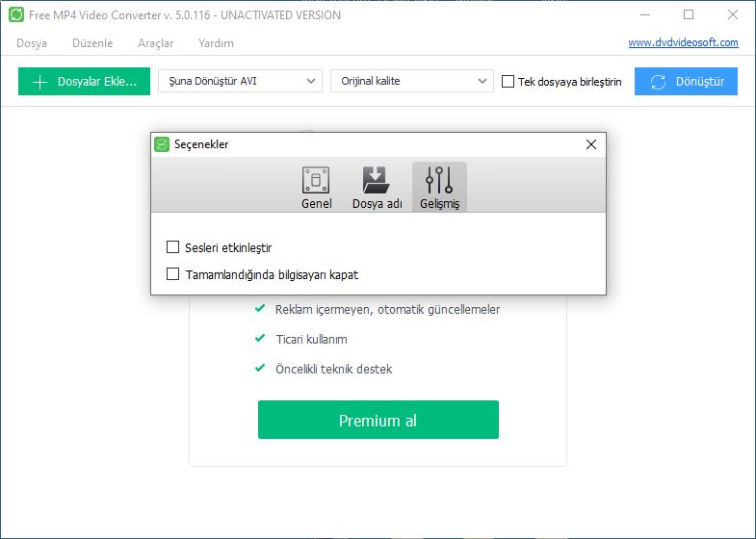This screenshot has height=539, width=756.
Task: Click the Free MP4 Video Converter title icon
Action: 16,14
